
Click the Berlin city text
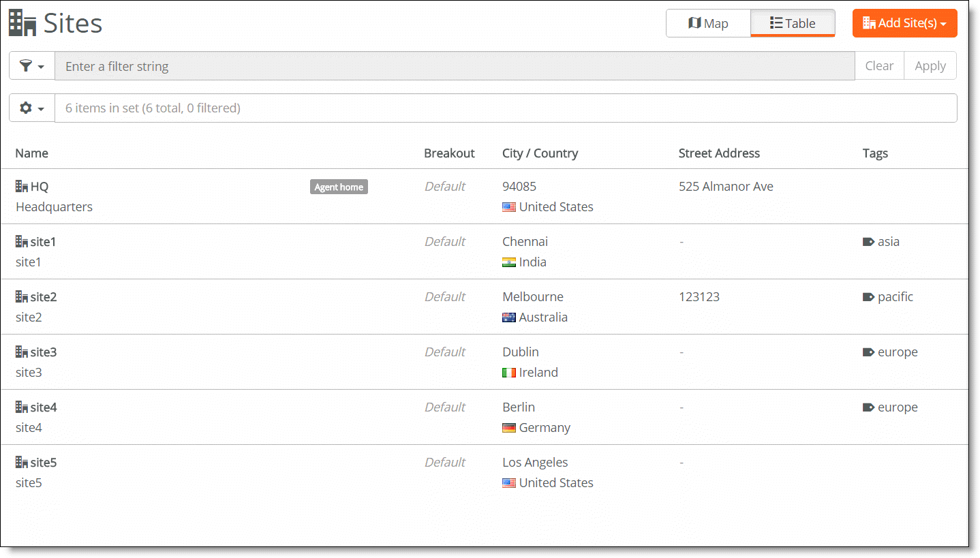coord(519,407)
